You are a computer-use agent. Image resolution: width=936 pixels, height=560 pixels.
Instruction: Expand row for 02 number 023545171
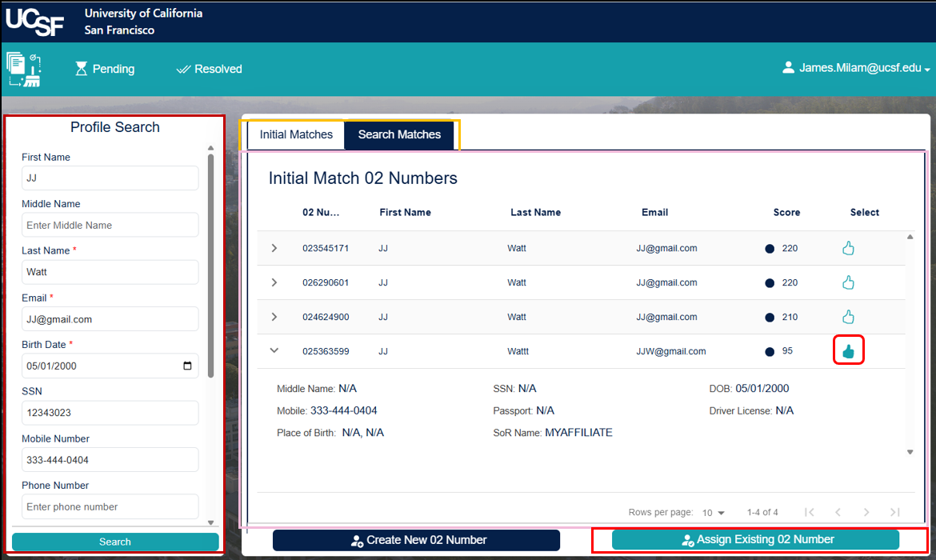[274, 249]
